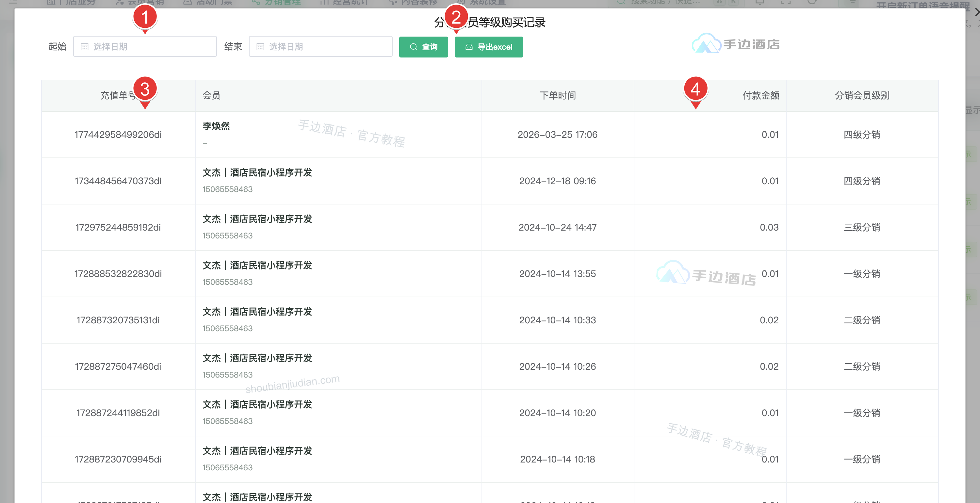The width and height of the screenshot is (980, 503).
Task: Click the 充值单号 column header
Action: (x=118, y=95)
